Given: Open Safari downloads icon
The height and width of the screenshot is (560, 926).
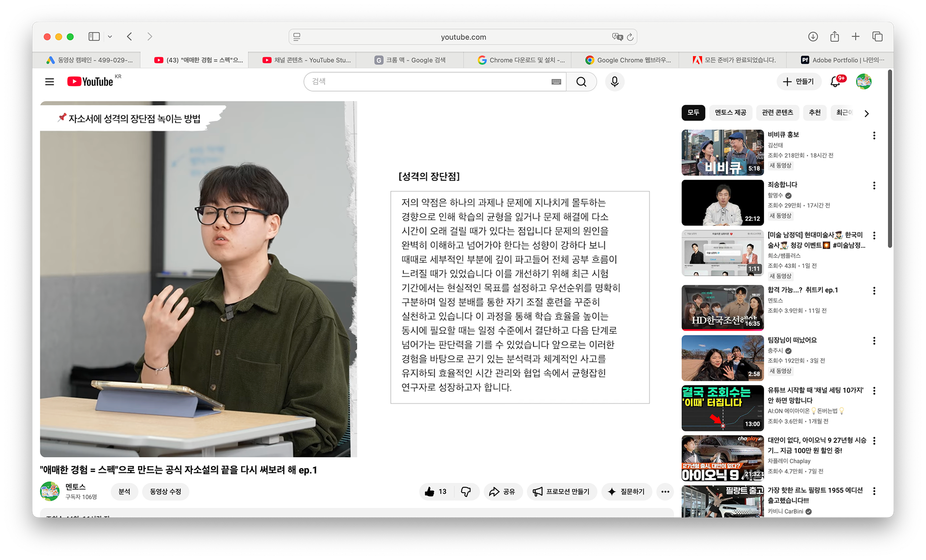Looking at the screenshot, I should point(813,37).
